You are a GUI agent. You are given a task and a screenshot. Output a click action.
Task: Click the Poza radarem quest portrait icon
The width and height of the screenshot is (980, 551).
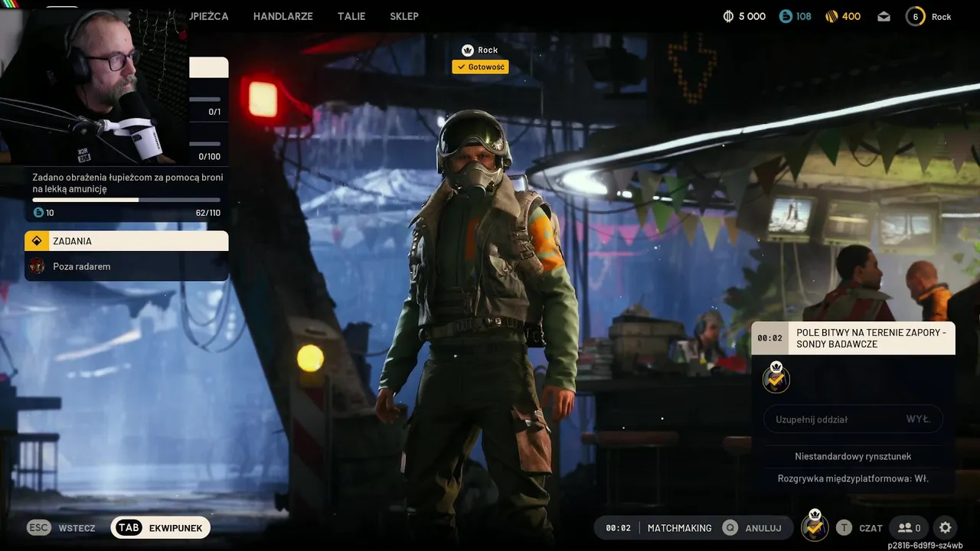[x=37, y=266]
